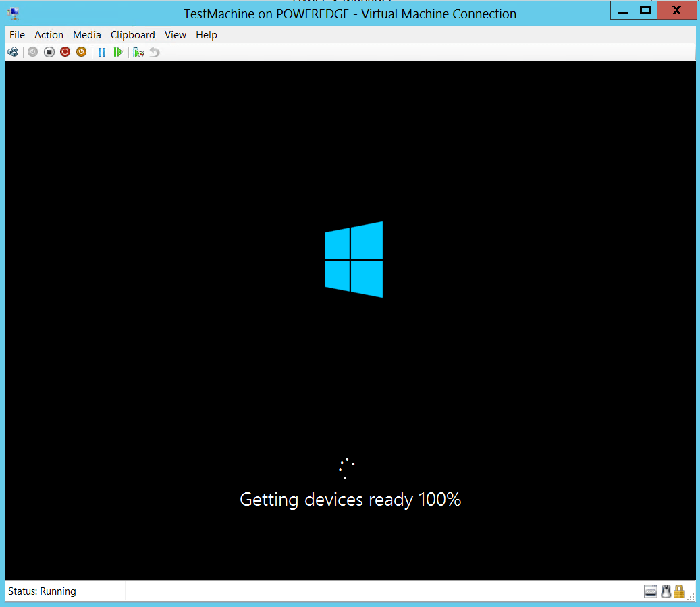Open the Action menu
Screen dimensions: 700x607
click(x=49, y=35)
